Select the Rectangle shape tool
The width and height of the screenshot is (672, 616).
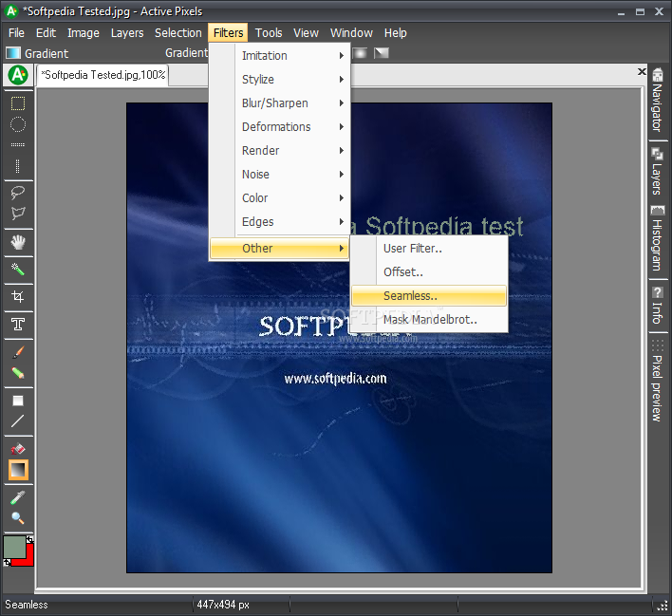tap(18, 401)
